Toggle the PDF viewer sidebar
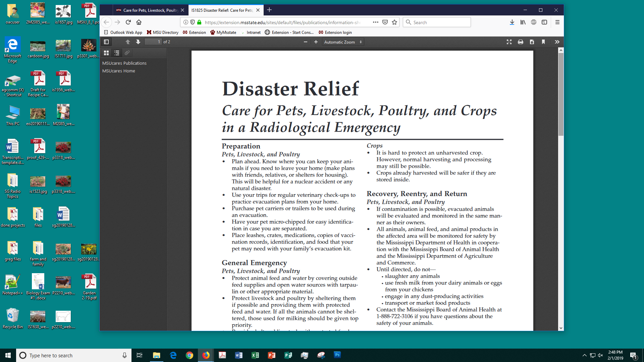This screenshot has height=362, width=644. tap(106, 42)
